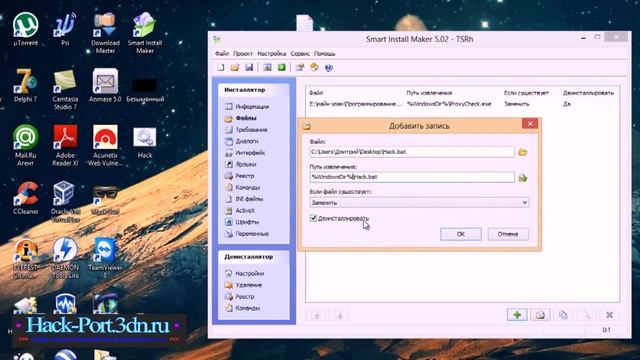Click the blue Help toolbar icon

pos(329,67)
